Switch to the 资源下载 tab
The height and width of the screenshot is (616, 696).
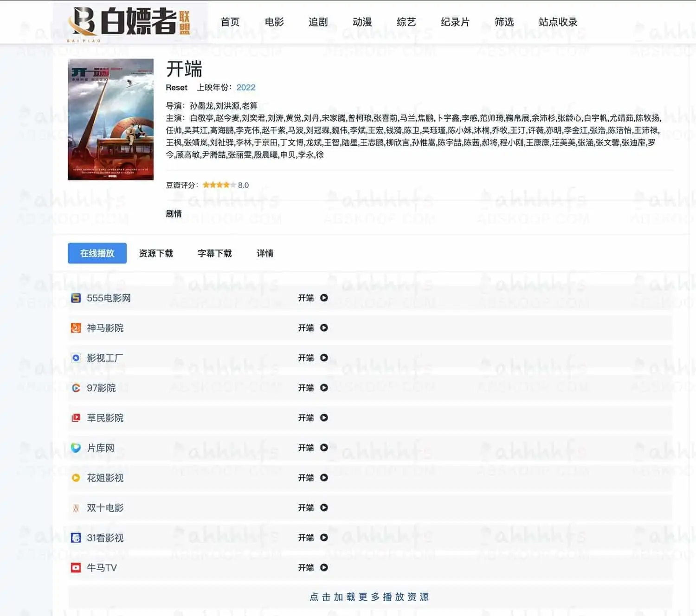click(x=156, y=253)
